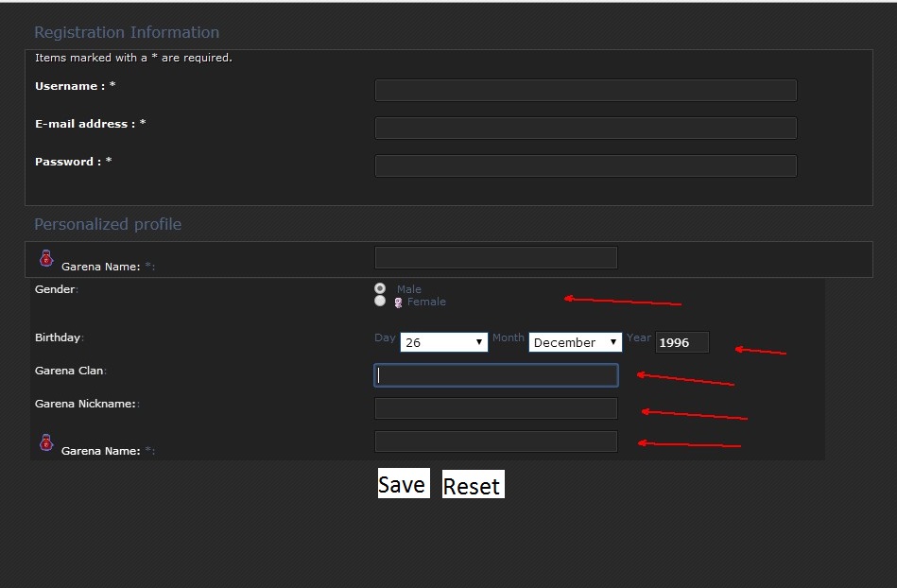Click the Garena Name field above Save
The image size is (897, 588).
[496, 441]
